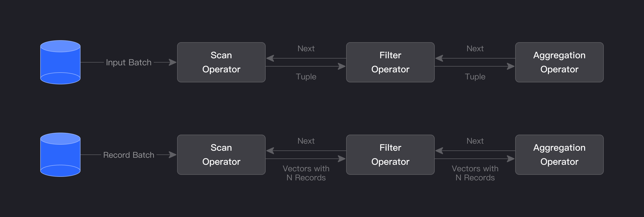Click the arrowhead after the Record Batch label

point(173,155)
